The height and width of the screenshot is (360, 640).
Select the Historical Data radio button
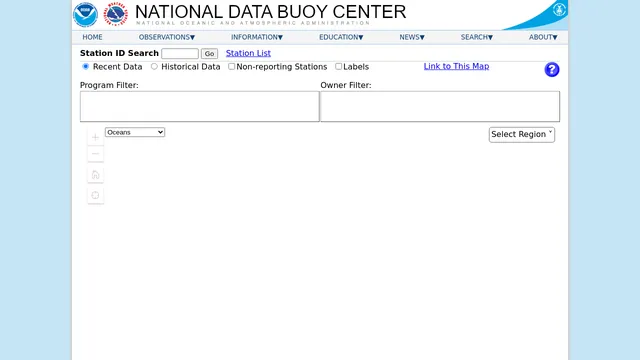pos(154,67)
